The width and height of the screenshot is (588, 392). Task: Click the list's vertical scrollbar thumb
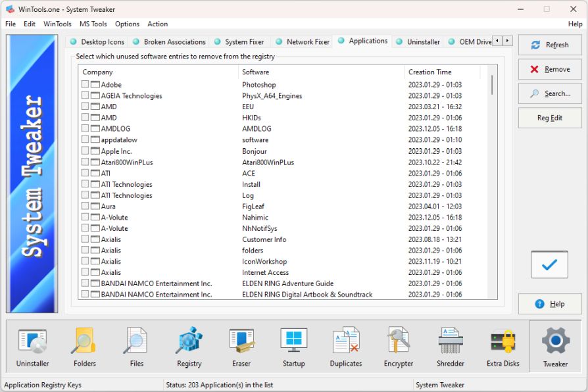click(491, 85)
